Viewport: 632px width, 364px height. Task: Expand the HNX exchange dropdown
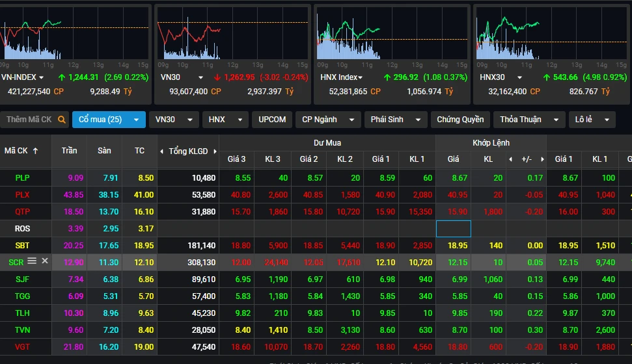click(225, 120)
